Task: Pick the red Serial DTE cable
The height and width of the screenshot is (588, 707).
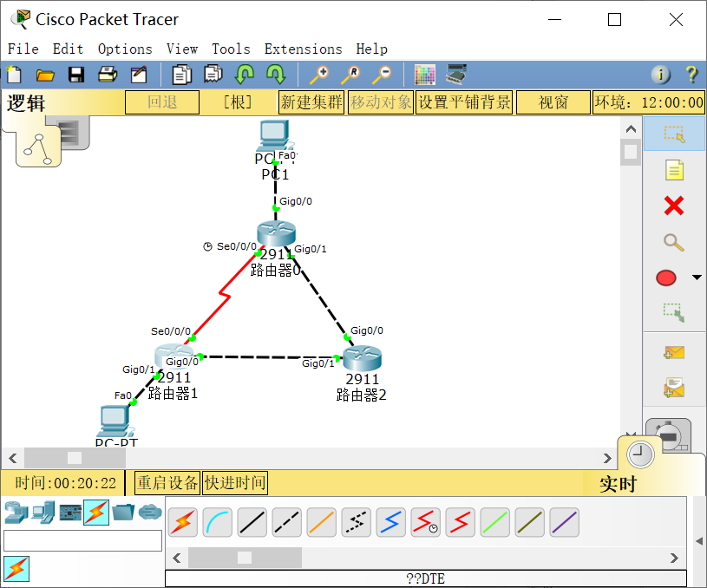Action: point(461,523)
